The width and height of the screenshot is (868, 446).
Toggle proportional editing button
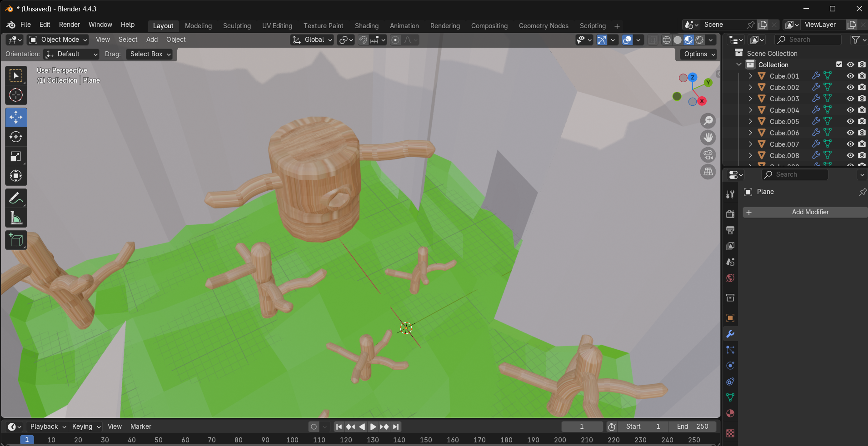click(395, 40)
